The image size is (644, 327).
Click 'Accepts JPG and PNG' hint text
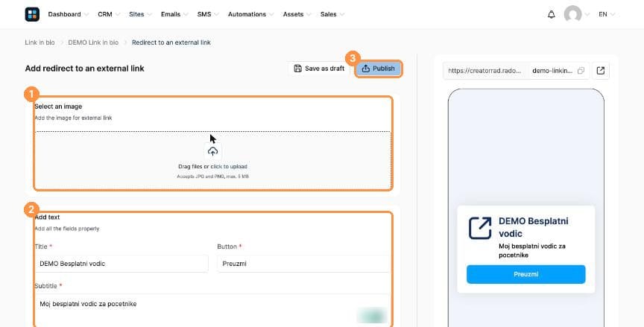[212, 177]
